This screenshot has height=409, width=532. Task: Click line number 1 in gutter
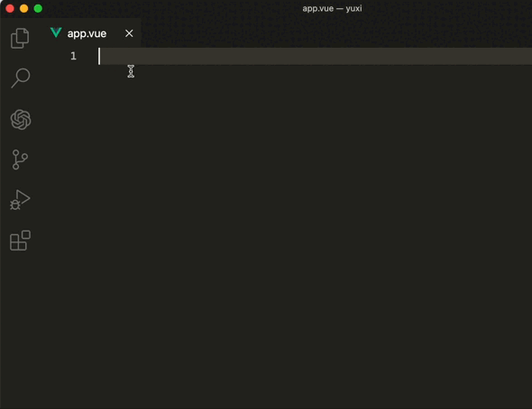(x=73, y=56)
